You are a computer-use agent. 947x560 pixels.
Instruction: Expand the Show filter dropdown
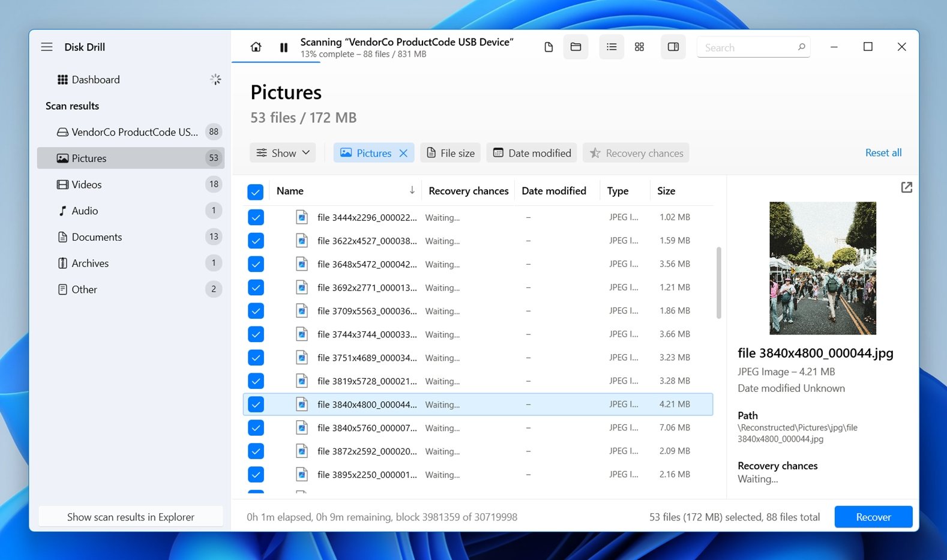tap(283, 153)
